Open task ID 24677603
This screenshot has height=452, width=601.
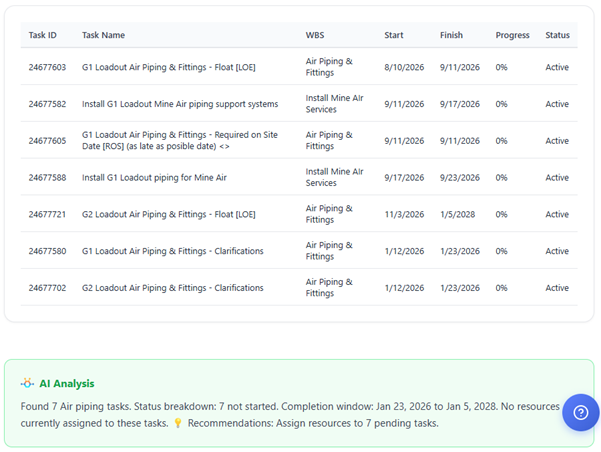pyautogui.click(x=47, y=67)
